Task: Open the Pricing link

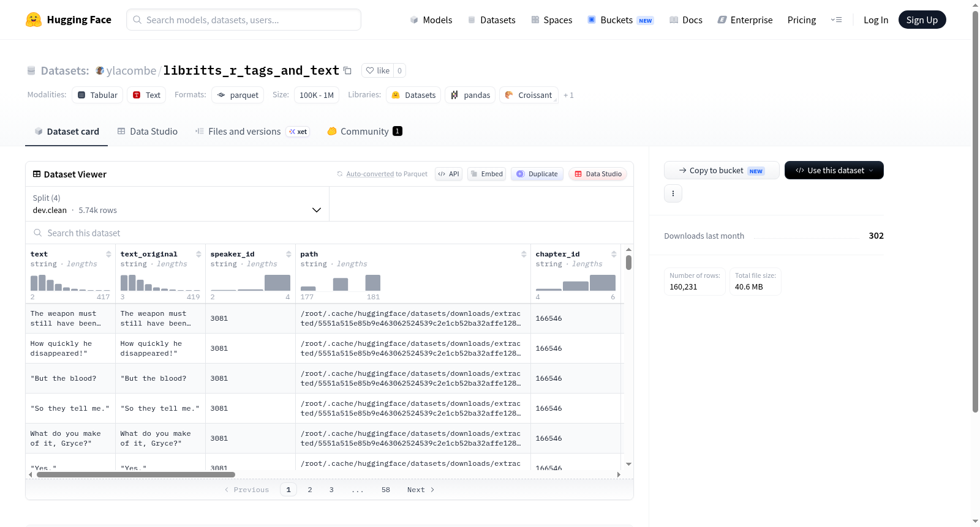Action: click(x=802, y=20)
